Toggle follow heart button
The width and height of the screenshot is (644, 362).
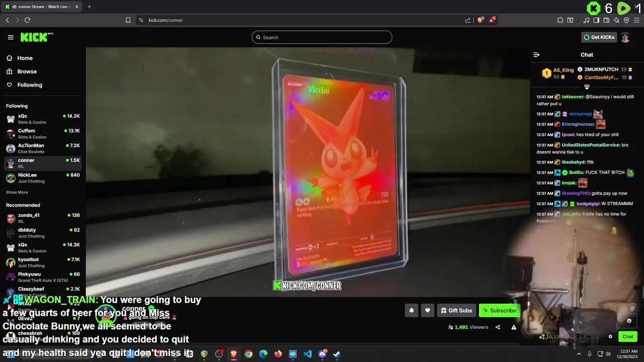point(427,311)
